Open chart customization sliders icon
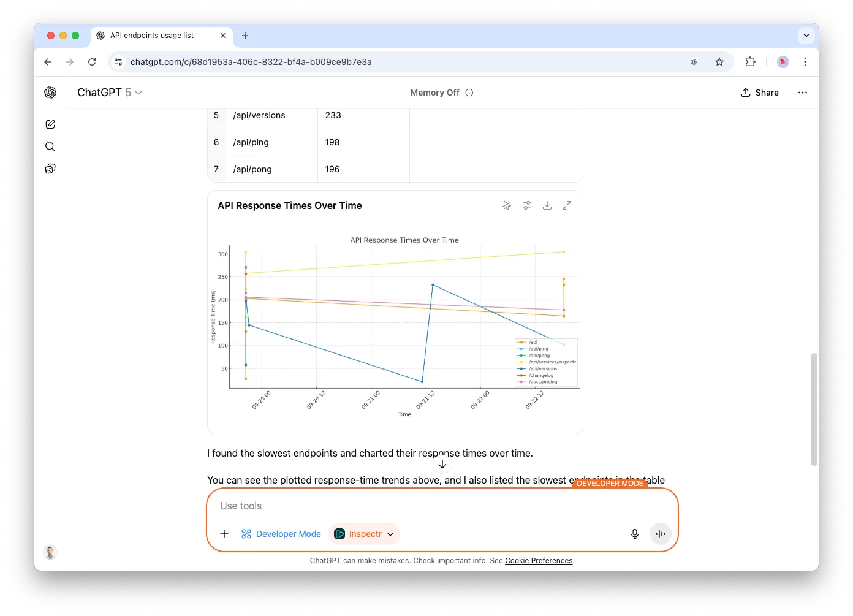Screen dimensions: 853x616 point(526,206)
